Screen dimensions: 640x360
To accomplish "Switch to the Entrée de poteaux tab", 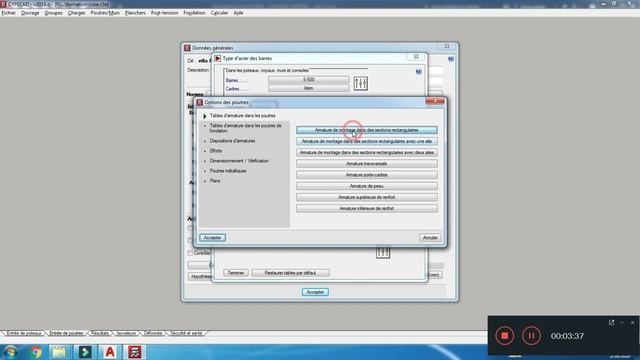I will coord(24,333).
